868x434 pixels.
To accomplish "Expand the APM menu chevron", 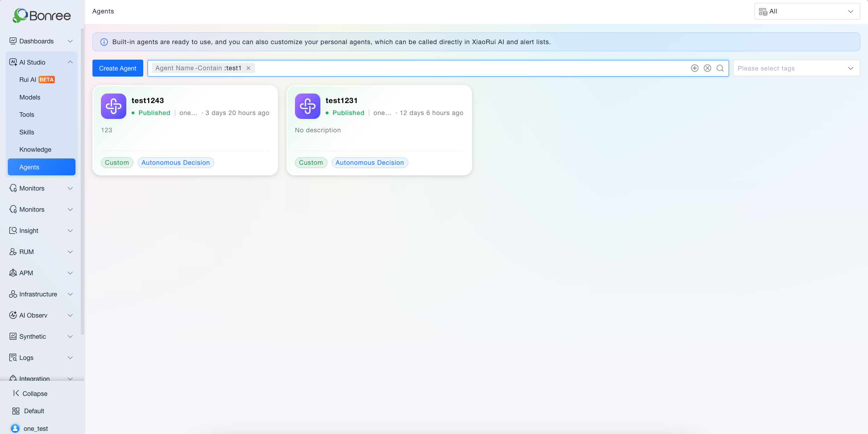I will click(x=70, y=273).
